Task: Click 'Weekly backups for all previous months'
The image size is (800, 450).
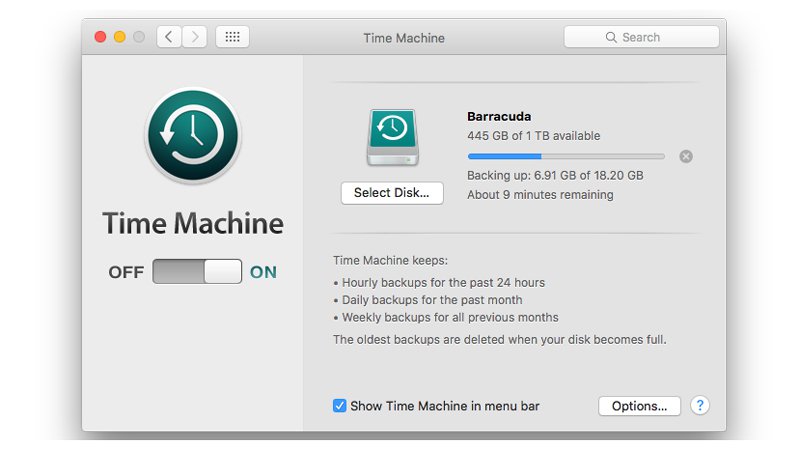Action: (450, 317)
